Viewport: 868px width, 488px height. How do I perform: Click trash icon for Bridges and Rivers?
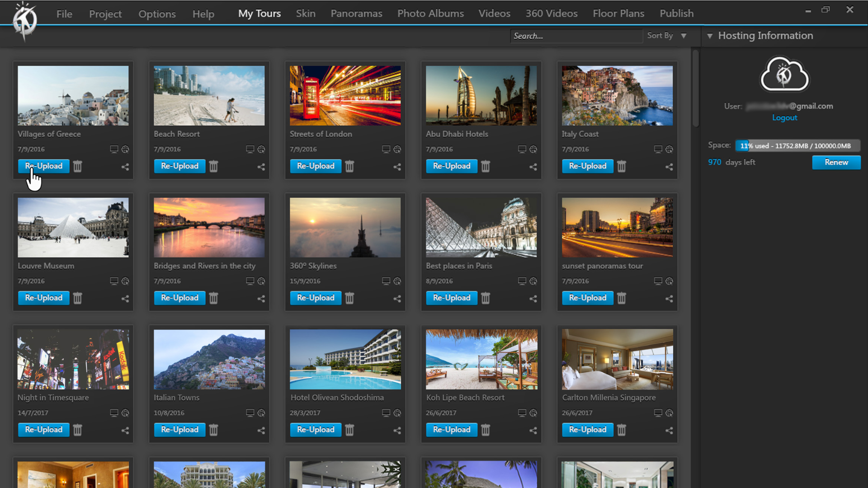[x=214, y=298]
